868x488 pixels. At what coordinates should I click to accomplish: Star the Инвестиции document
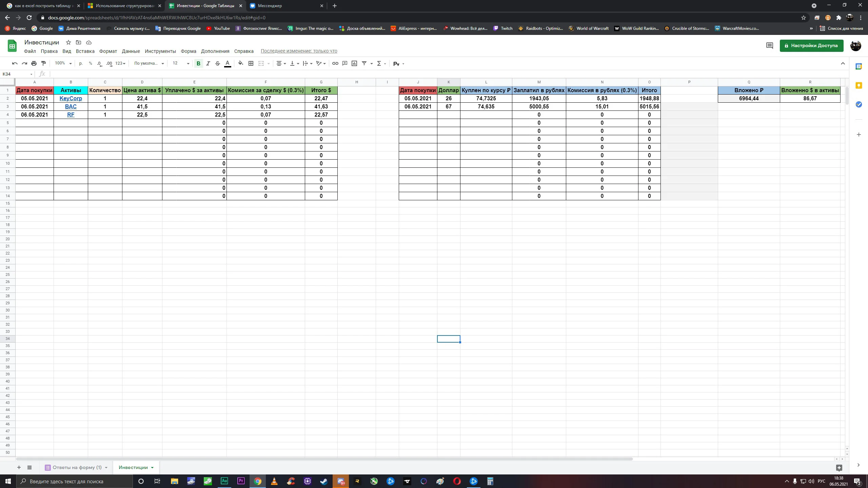[68, 42]
